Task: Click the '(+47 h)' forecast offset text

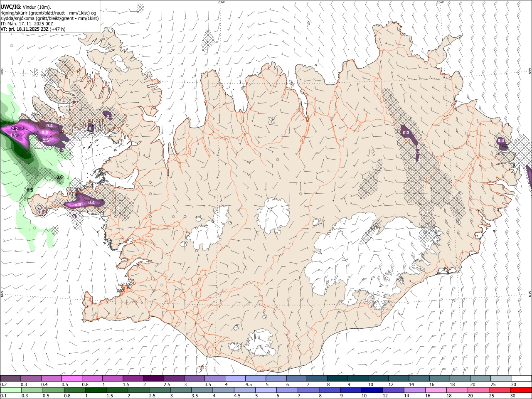Action: coord(57,29)
